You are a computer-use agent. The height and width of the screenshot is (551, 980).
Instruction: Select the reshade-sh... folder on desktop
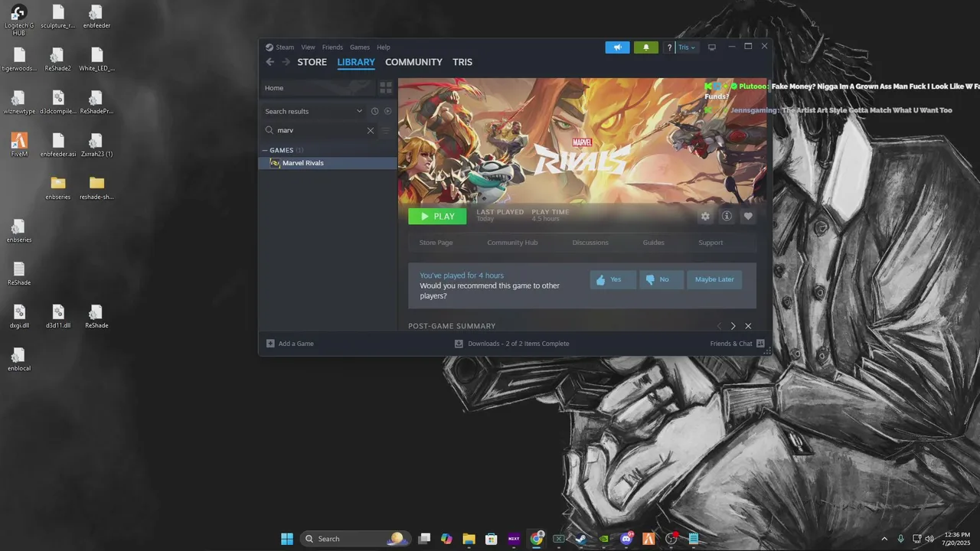click(96, 187)
